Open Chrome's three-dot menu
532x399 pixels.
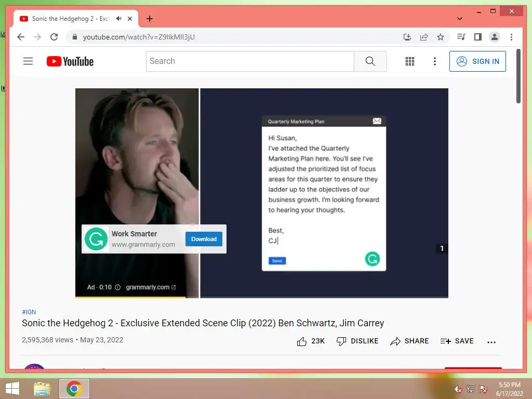(x=511, y=37)
